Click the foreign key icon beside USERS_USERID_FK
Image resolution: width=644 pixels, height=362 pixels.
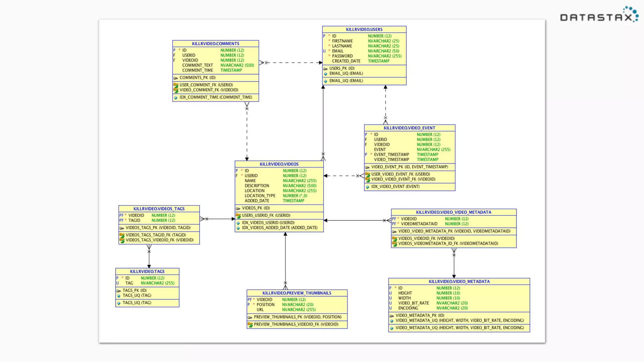238,216
